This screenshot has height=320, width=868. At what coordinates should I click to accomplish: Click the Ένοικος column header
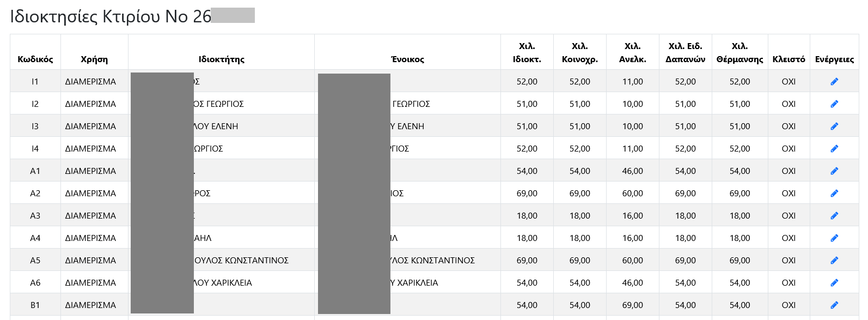click(407, 59)
